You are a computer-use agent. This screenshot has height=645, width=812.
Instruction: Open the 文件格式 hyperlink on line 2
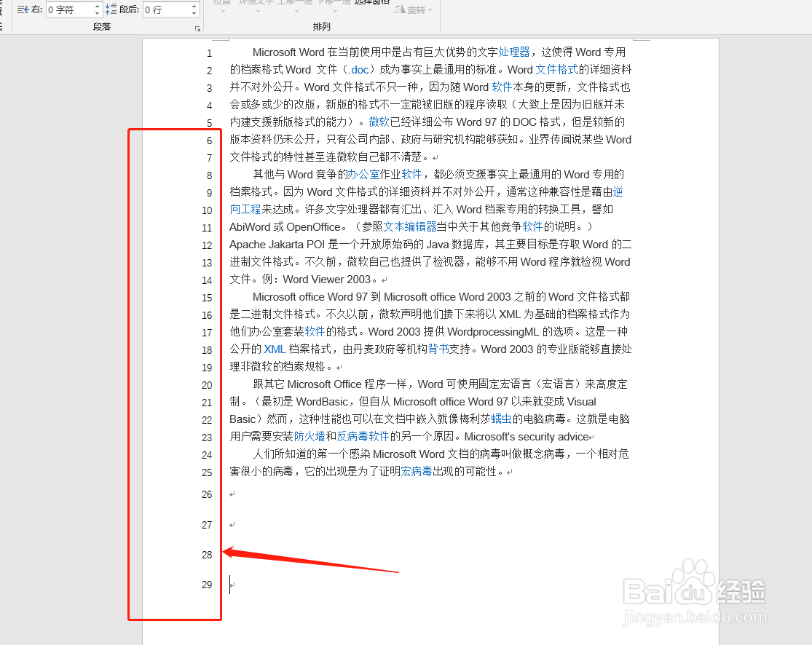556,70
